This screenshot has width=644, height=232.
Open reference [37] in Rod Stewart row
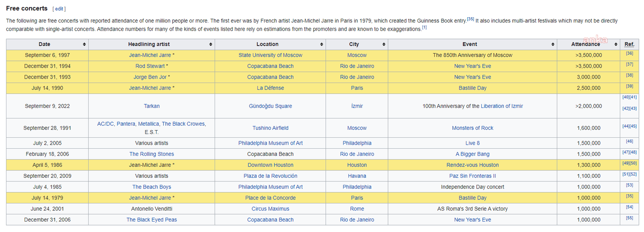pyautogui.click(x=630, y=64)
